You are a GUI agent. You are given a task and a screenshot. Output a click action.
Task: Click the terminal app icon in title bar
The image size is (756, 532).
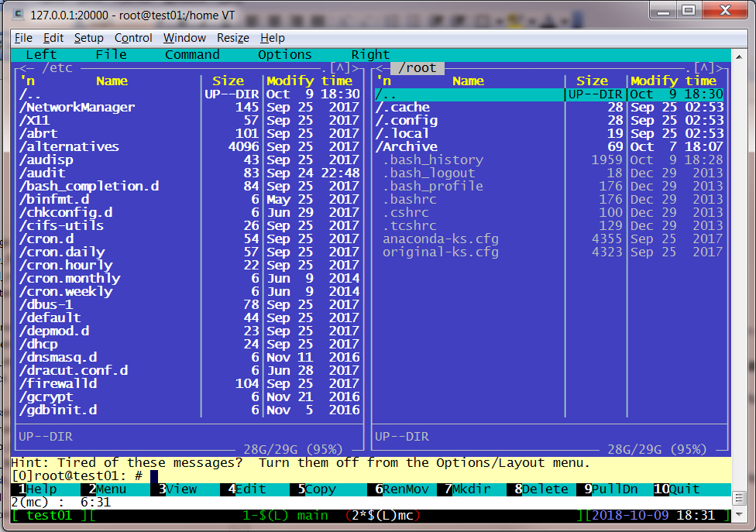(16, 14)
